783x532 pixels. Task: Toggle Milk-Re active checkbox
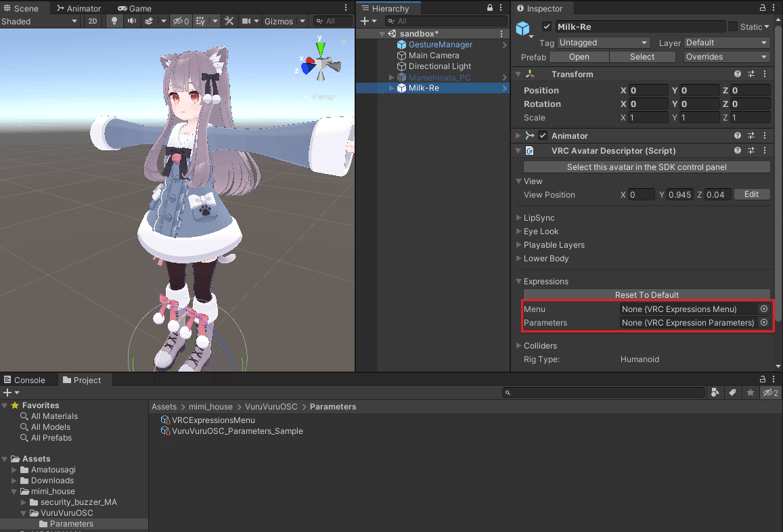pyautogui.click(x=547, y=26)
